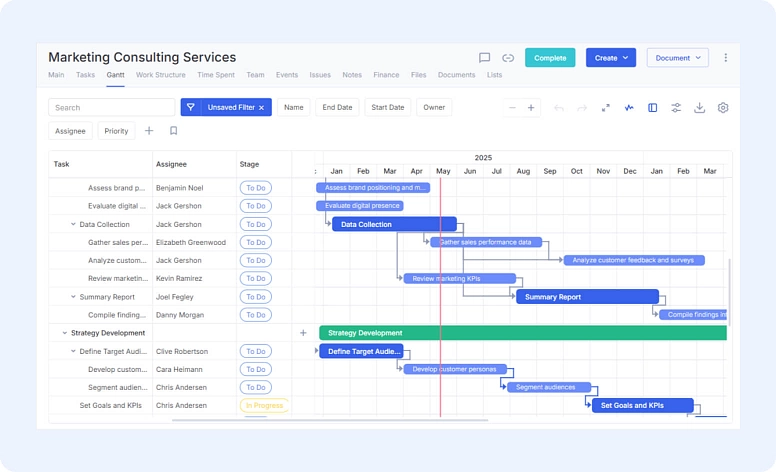The width and height of the screenshot is (776, 472).
Task: Click the green Strategy Development bar
Action: coord(522,333)
